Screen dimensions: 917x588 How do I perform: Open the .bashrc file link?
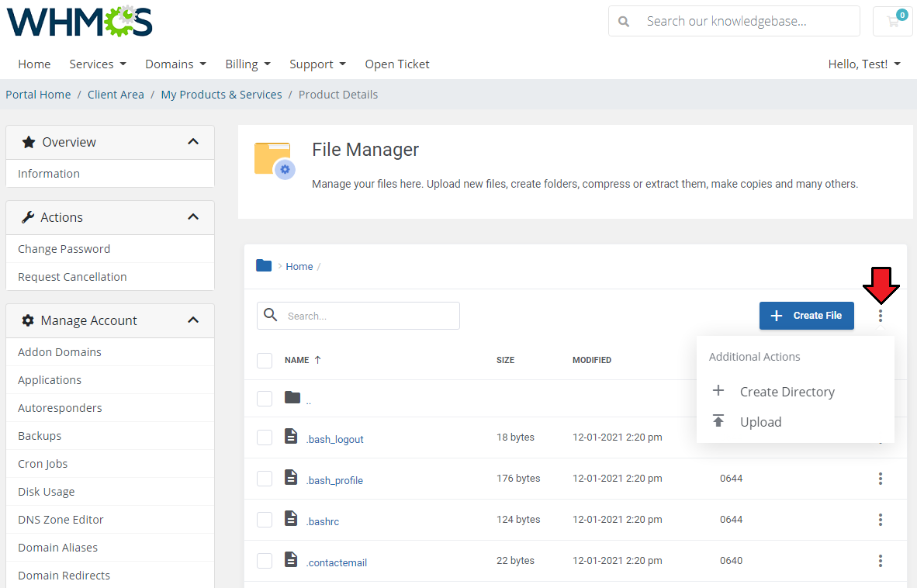click(x=322, y=521)
